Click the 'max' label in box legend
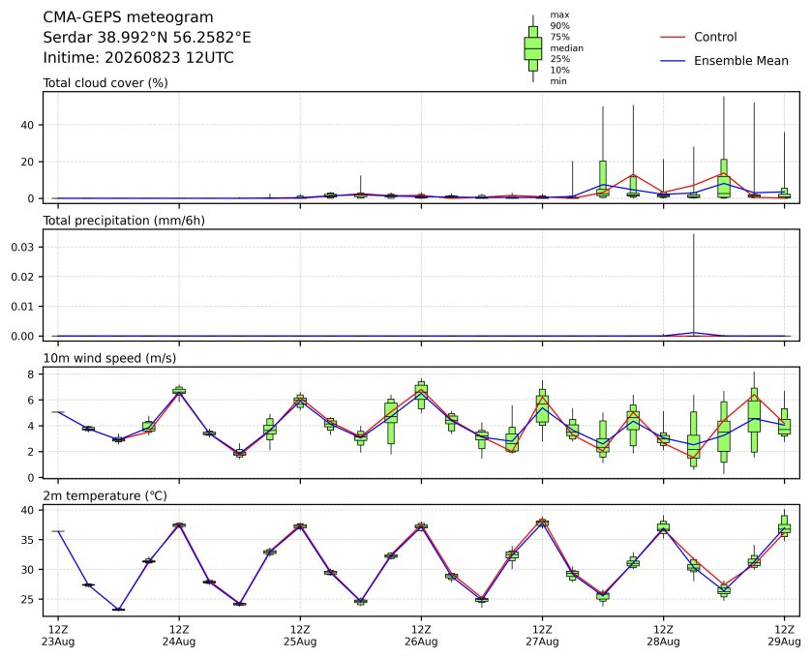 click(x=559, y=15)
